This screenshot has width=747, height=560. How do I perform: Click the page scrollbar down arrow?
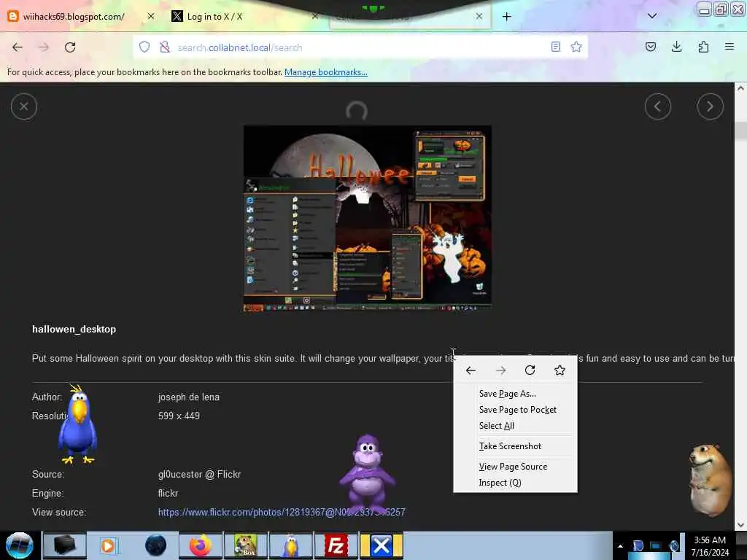tap(740, 525)
